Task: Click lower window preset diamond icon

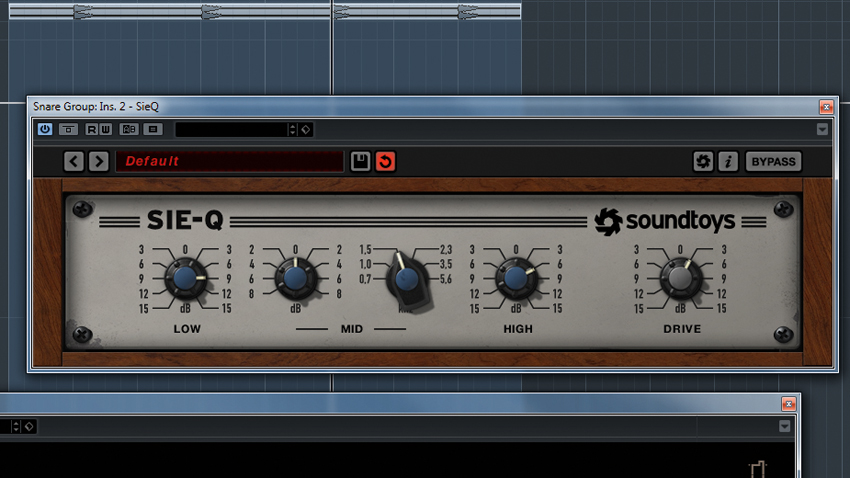Action: coord(29,427)
